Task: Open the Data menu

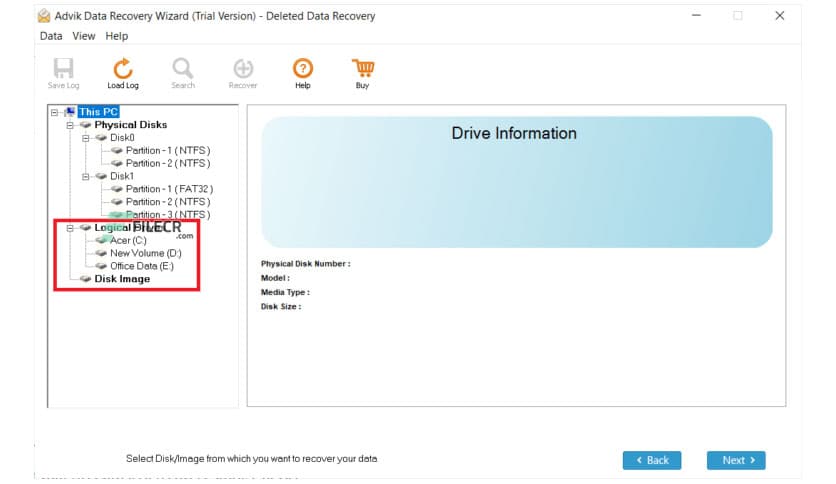Action: coord(51,36)
